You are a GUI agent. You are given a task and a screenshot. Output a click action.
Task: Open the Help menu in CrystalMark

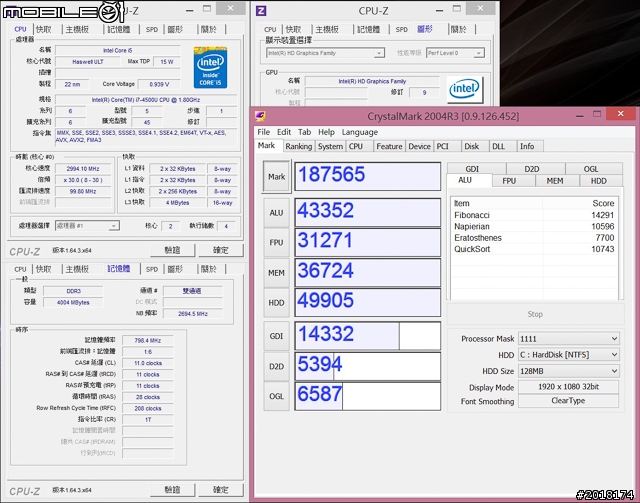click(326, 132)
